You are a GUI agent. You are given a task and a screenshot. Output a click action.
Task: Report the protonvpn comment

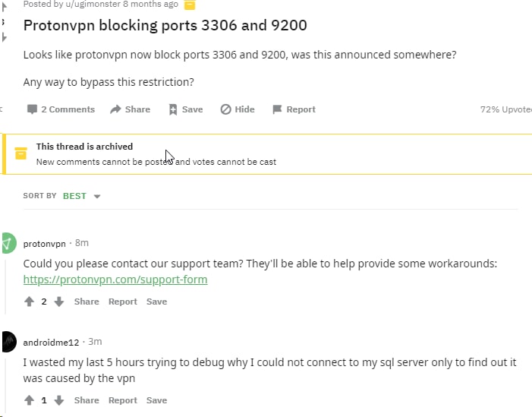point(122,302)
